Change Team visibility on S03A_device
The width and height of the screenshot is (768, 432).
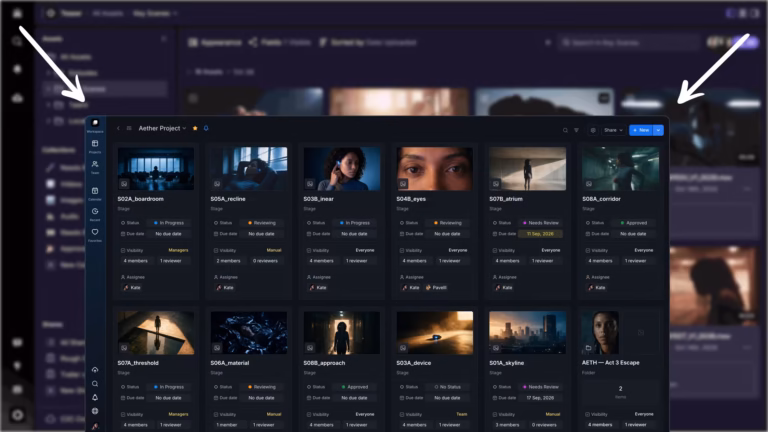[x=462, y=414]
